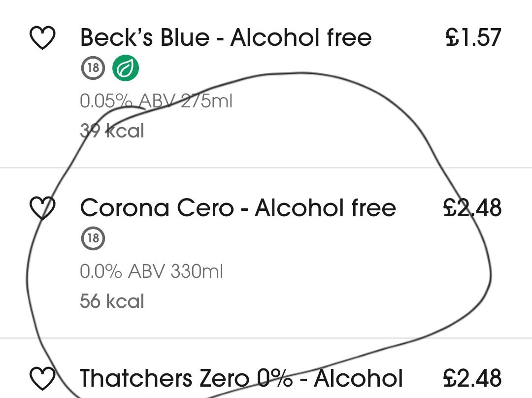
Task: Tap the 0.0% ABV 330ml detail text
Action: point(151,271)
